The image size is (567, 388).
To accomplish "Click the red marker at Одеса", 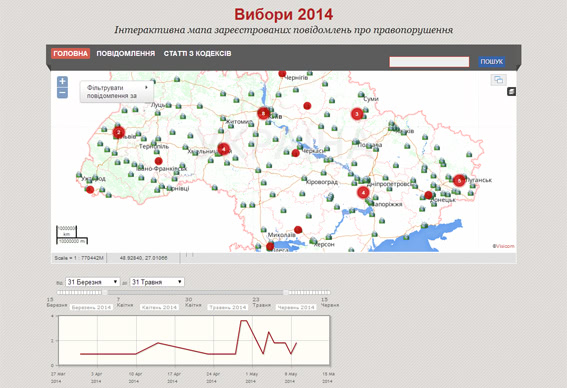I will pyautogui.click(x=270, y=247).
